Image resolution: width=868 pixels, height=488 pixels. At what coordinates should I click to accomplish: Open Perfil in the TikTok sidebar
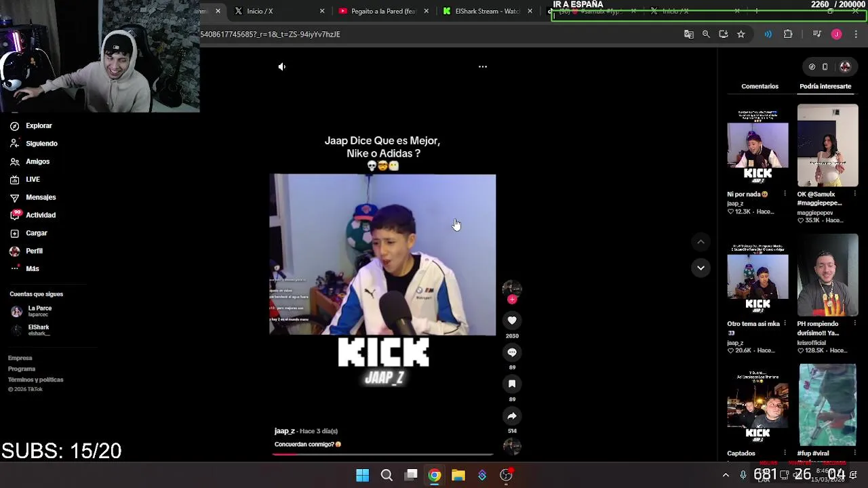click(26, 251)
